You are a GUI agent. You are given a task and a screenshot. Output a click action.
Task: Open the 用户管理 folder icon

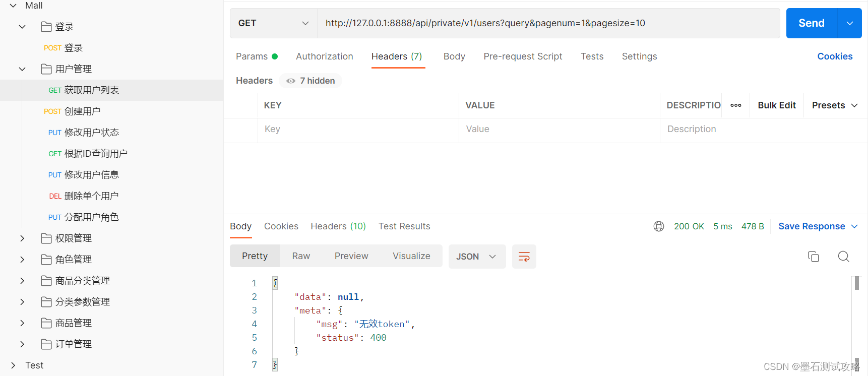pos(46,69)
